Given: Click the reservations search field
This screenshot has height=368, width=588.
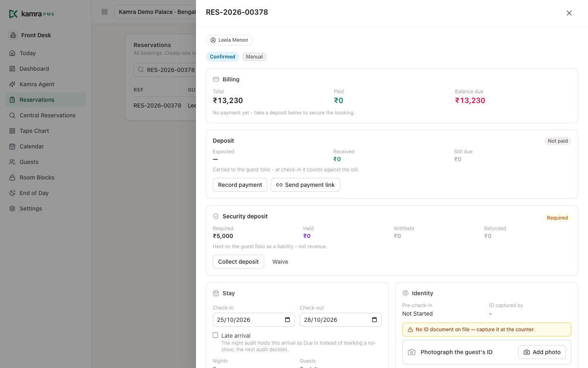Looking at the screenshot, I should (165, 70).
